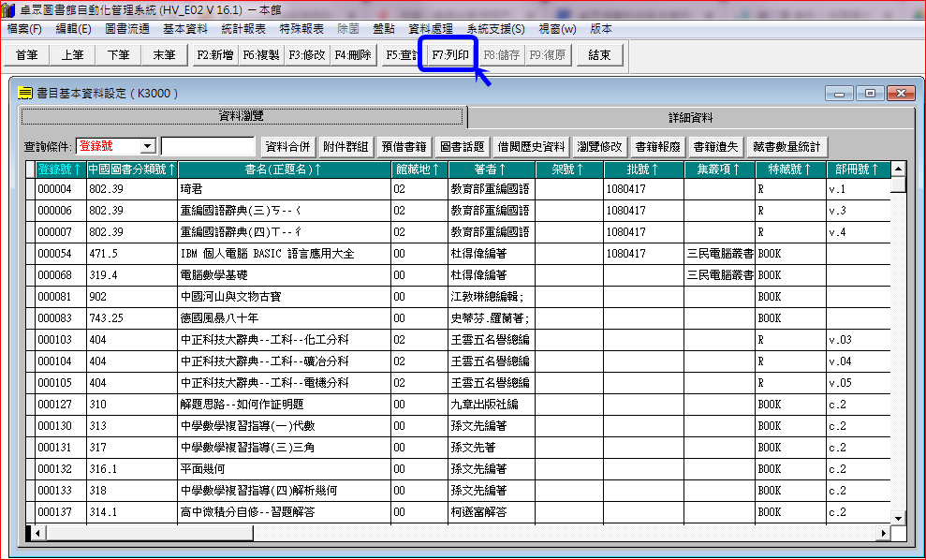Image resolution: width=926 pixels, height=560 pixels.
Task: Sort by 館藏地 column header
Action: (x=419, y=169)
